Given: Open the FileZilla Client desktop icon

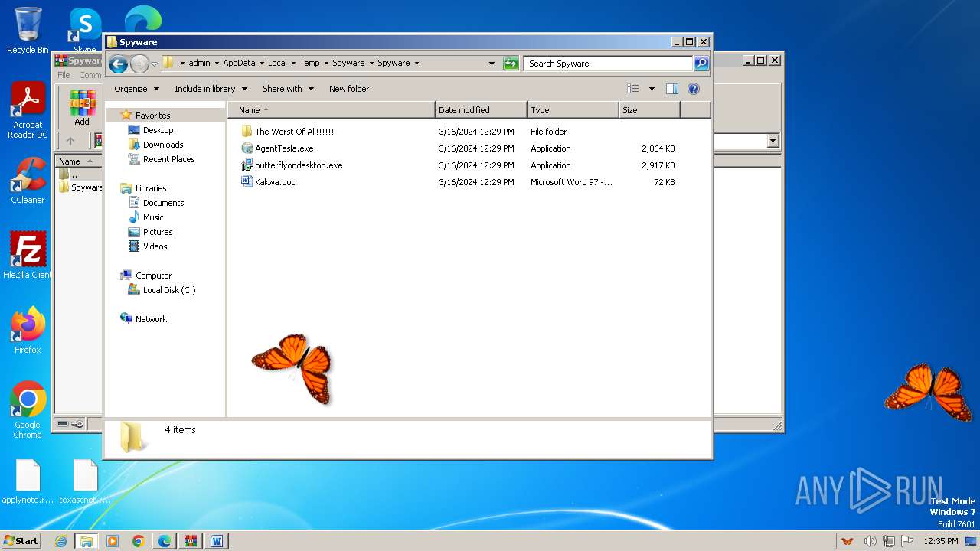Looking at the screenshot, I should point(28,256).
